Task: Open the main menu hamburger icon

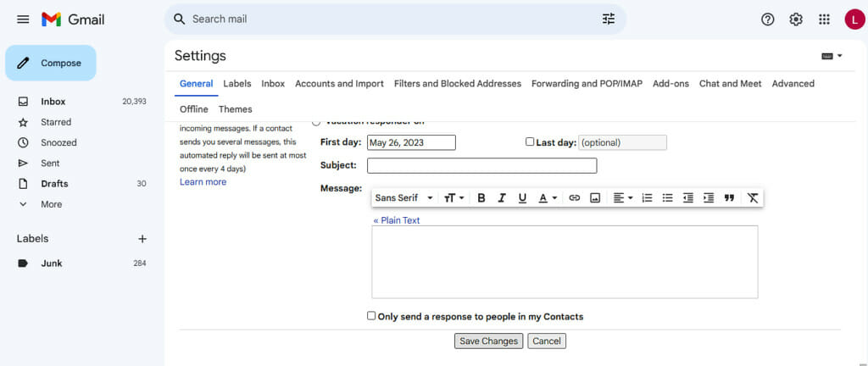Action: click(23, 19)
